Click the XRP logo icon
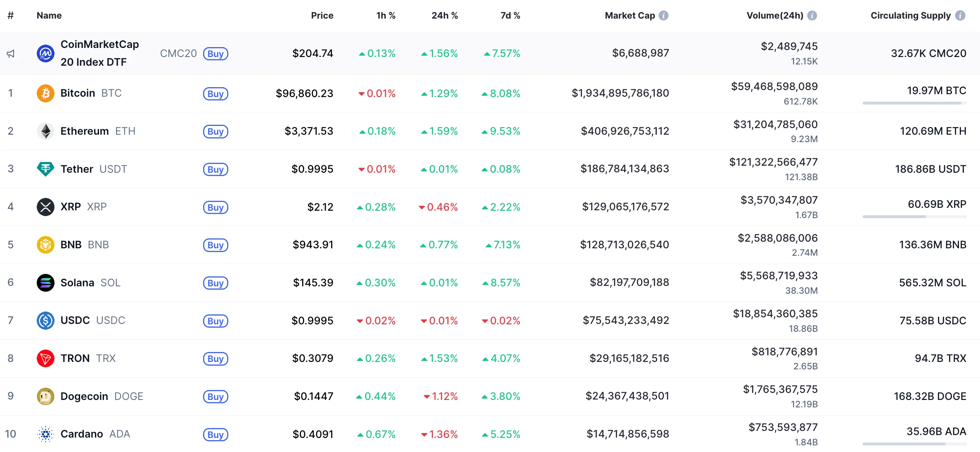Screen dimensions: 980x452 click(x=45, y=207)
